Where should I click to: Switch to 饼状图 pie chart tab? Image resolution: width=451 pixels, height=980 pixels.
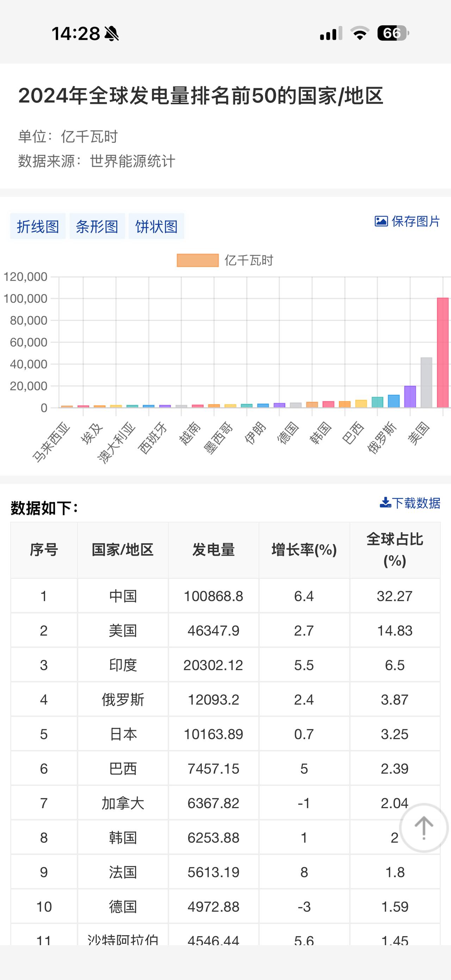pyautogui.click(x=157, y=226)
